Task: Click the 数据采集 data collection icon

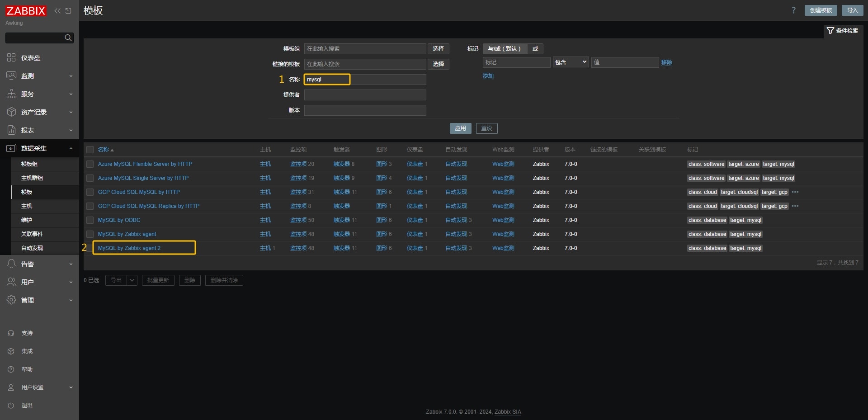Action: click(11, 148)
